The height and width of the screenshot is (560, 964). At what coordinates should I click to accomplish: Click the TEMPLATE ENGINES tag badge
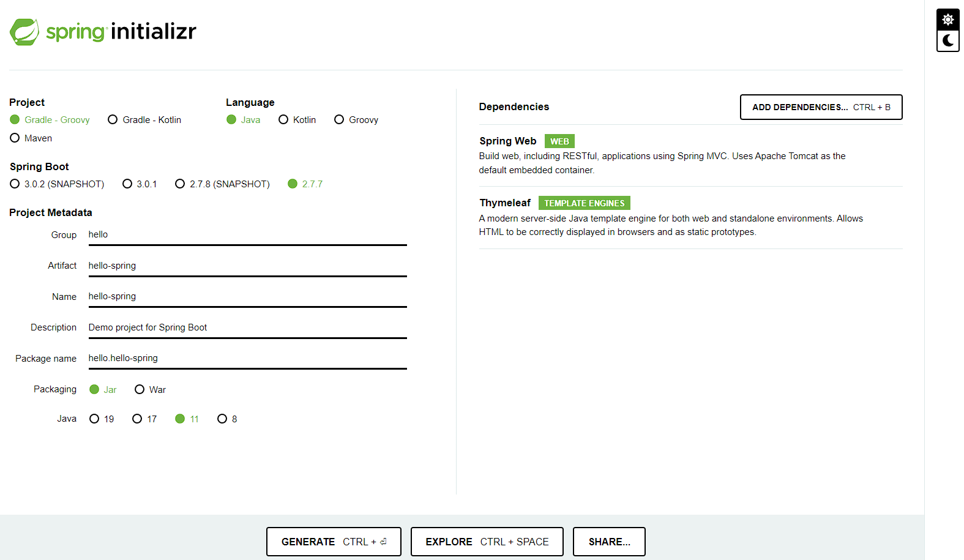(585, 203)
